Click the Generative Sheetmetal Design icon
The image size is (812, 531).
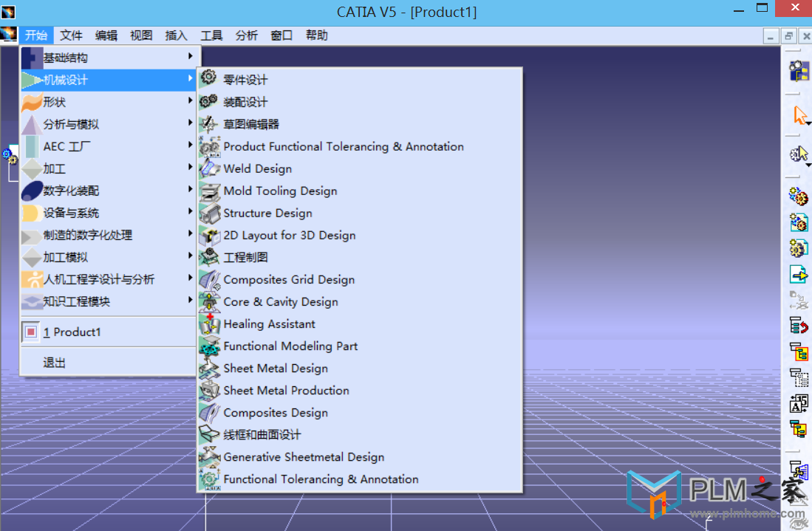coord(209,456)
